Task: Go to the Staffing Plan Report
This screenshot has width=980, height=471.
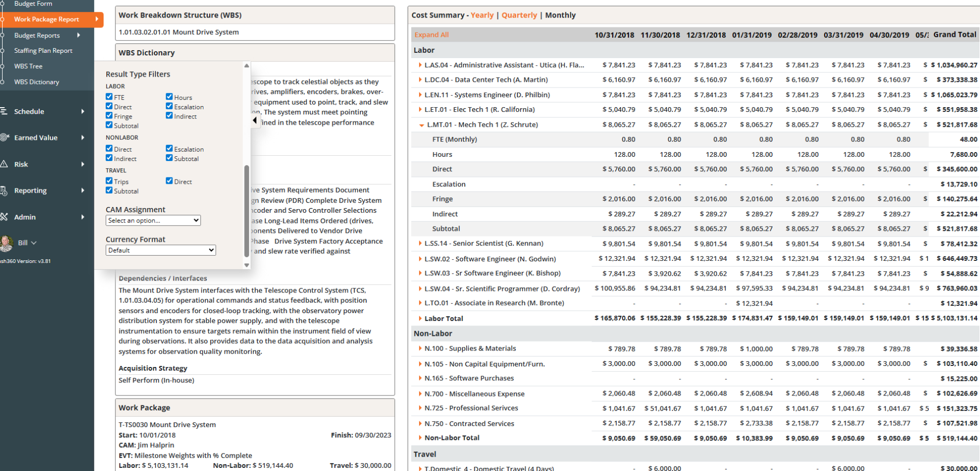Action: [43, 51]
